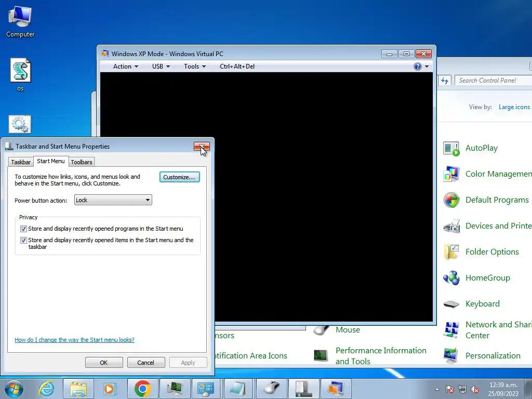Open Notification Area Icons link
Viewport: 532px width, 399px height.
[x=251, y=355]
